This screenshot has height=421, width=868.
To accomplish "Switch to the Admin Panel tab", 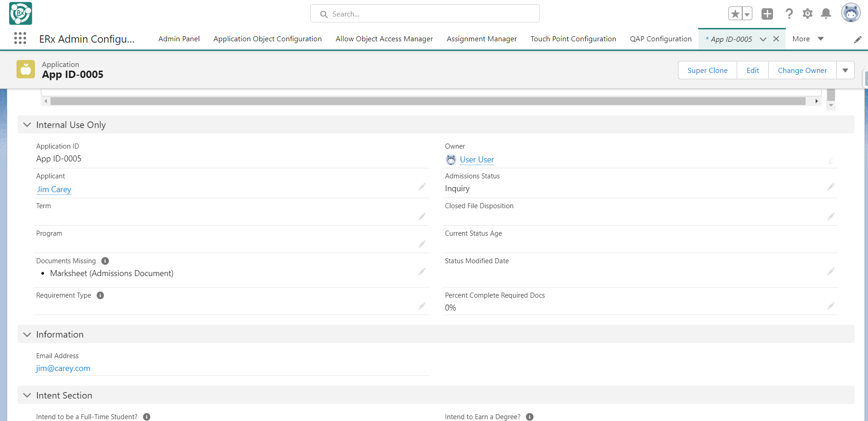I will pos(179,39).
